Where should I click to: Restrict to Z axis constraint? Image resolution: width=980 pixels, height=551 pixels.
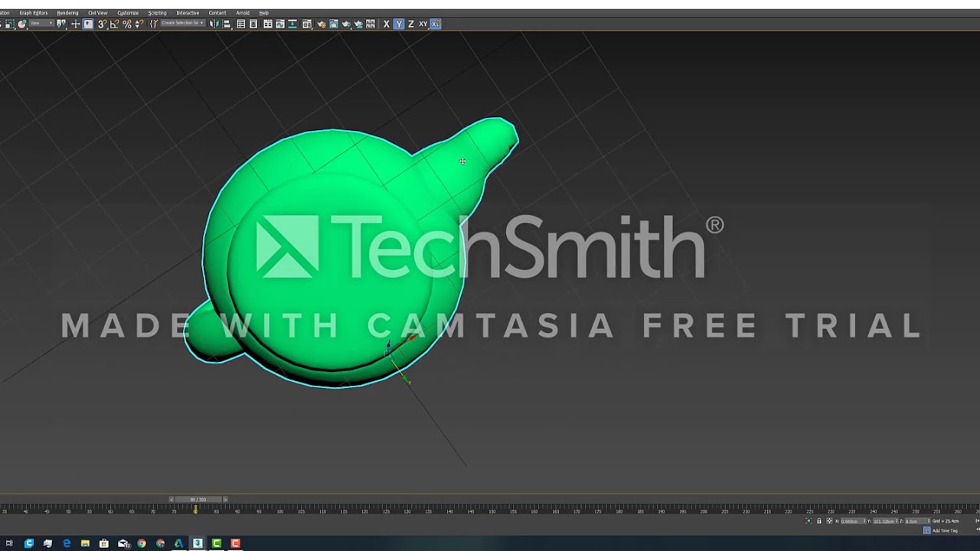coord(411,24)
